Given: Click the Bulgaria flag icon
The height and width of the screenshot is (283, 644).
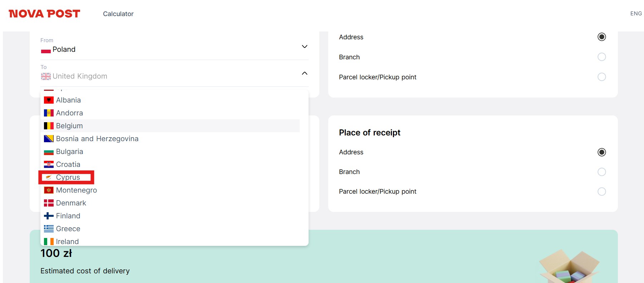Looking at the screenshot, I should (49, 152).
